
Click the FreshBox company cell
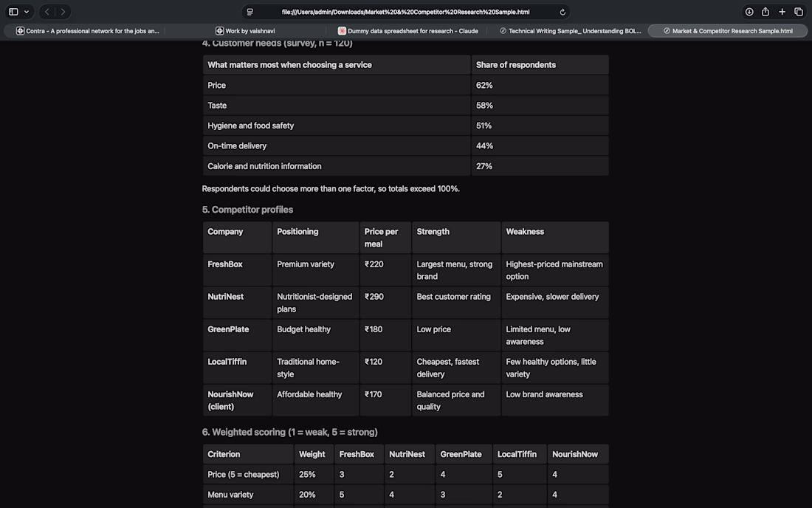[237, 270]
